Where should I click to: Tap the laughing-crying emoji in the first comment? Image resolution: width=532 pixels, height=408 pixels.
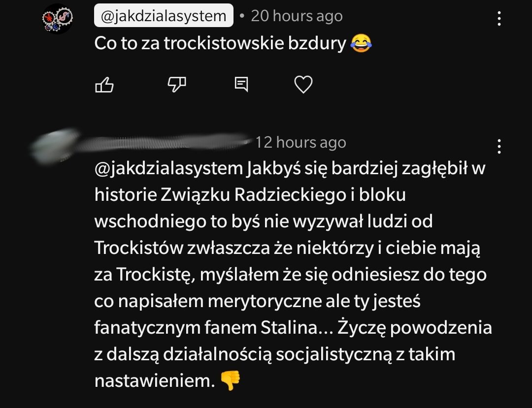361,43
